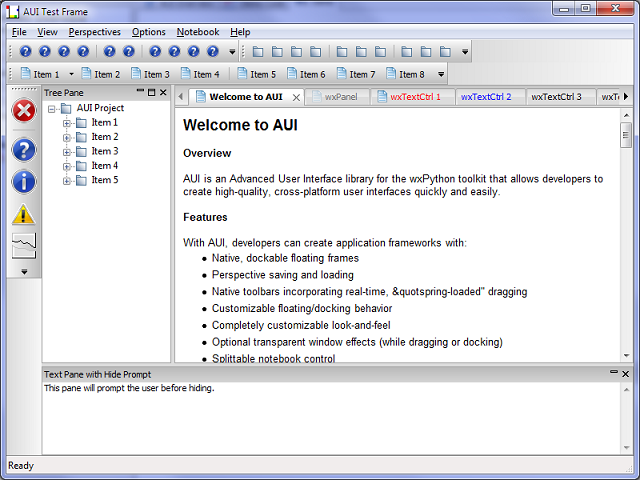
Task: Click the Welcome page scrollbar down arrow
Action: (626, 356)
